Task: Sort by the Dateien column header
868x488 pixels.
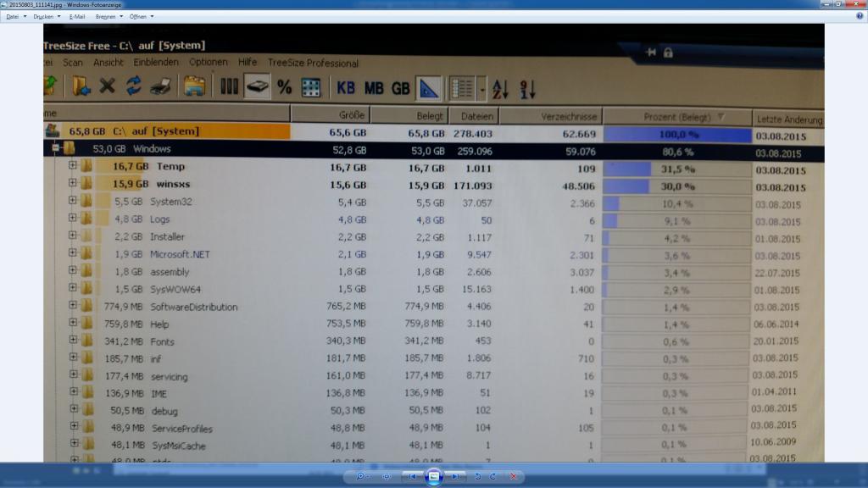Action: [474, 115]
